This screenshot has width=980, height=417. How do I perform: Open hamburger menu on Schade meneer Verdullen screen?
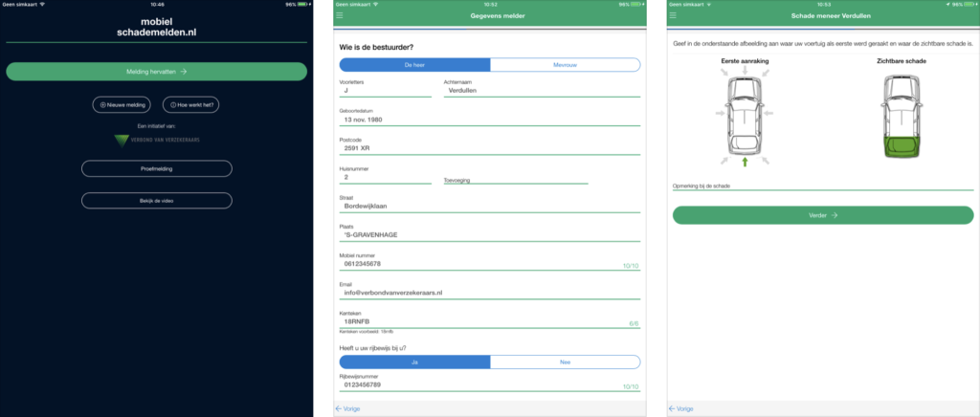tap(673, 15)
